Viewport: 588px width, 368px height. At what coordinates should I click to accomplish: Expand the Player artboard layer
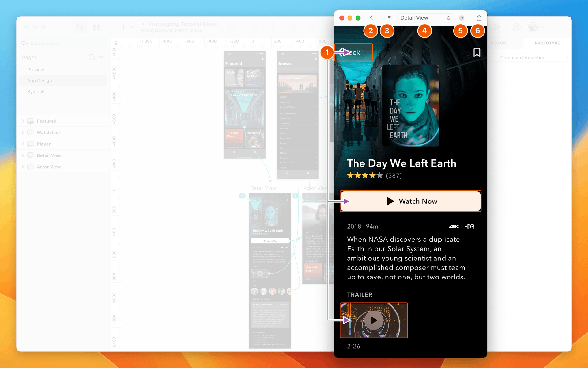tap(23, 144)
